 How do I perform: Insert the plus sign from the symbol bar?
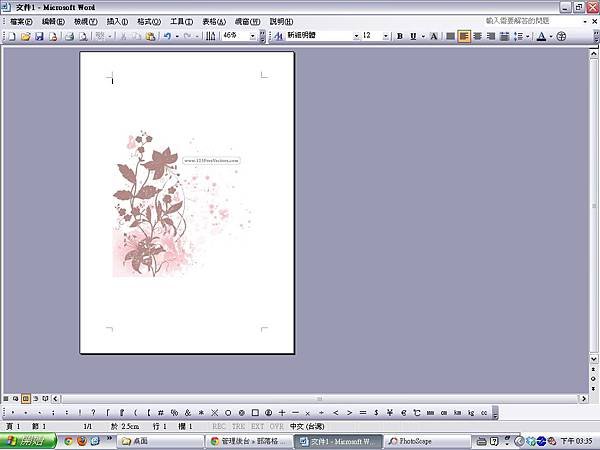point(282,412)
